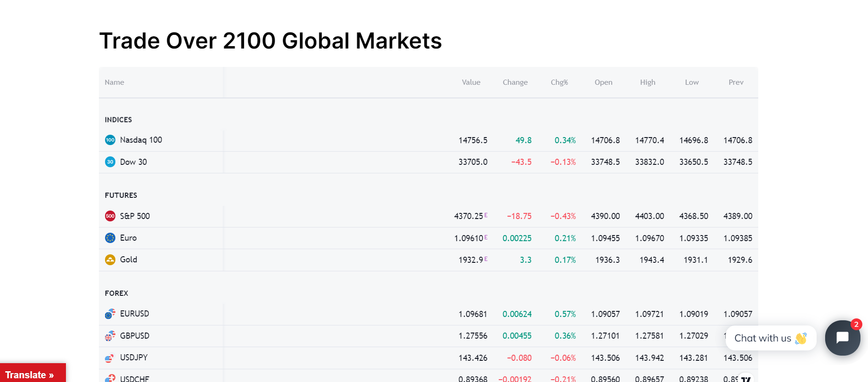Click the EURUSD currency pair icon
The image size is (868, 382).
click(110, 314)
